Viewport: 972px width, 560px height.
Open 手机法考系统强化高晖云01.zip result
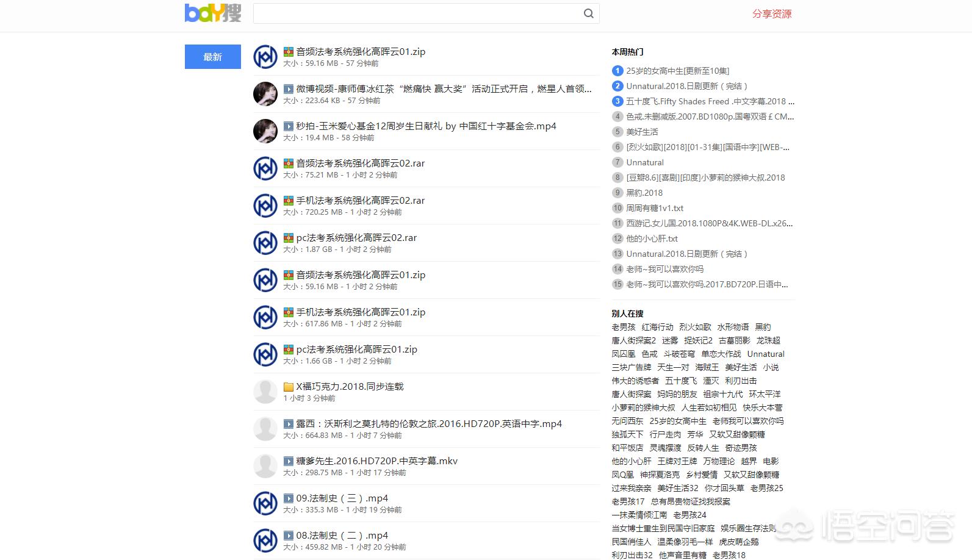click(x=361, y=312)
